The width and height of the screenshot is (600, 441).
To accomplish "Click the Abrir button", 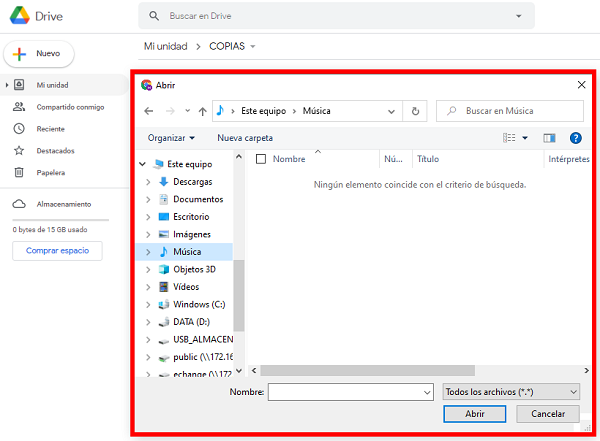I will 475,413.
